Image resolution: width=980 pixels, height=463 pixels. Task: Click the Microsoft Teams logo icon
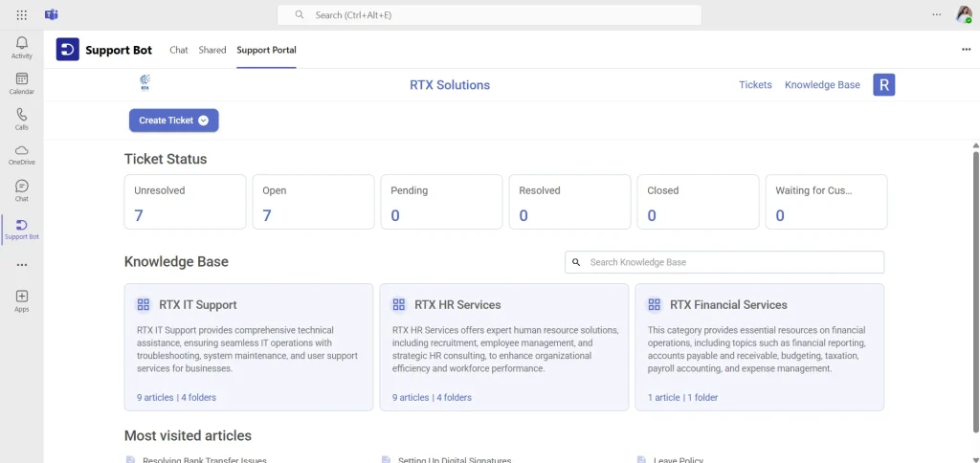(52, 14)
